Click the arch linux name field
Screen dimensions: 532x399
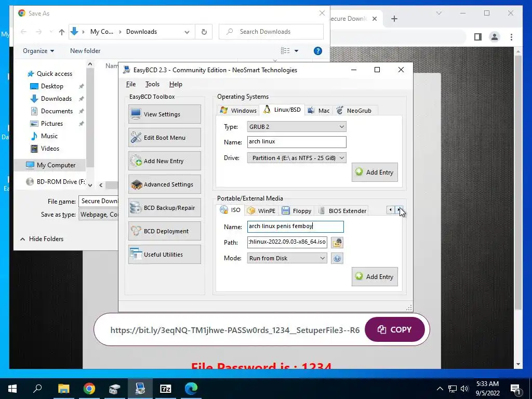[x=297, y=142]
